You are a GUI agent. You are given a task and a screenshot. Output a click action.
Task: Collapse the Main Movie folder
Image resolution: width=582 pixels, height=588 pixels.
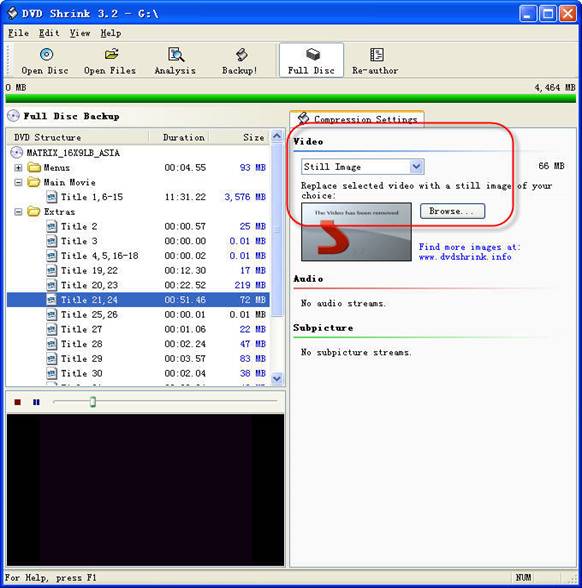point(18,183)
